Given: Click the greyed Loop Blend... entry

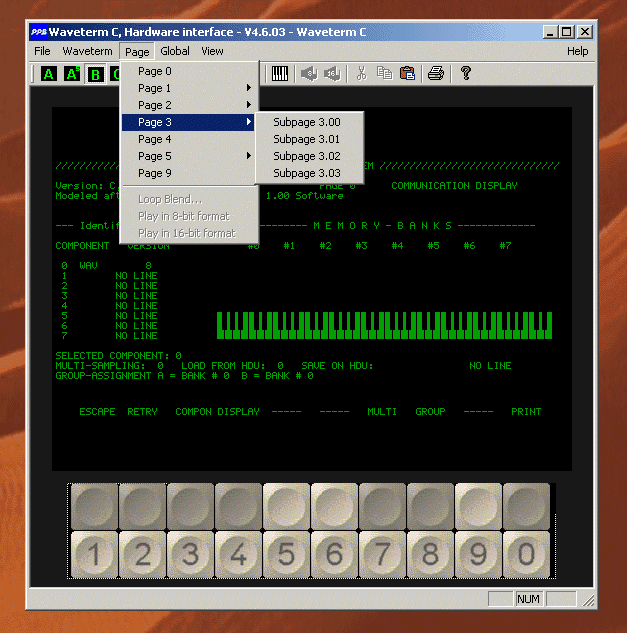Looking at the screenshot, I should pyautogui.click(x=188, y=199).
